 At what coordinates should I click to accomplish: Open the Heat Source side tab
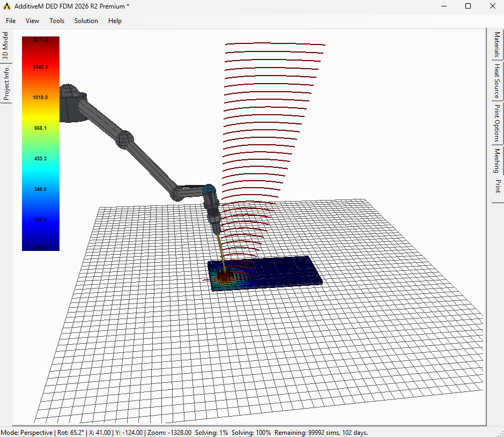[497, 80]
